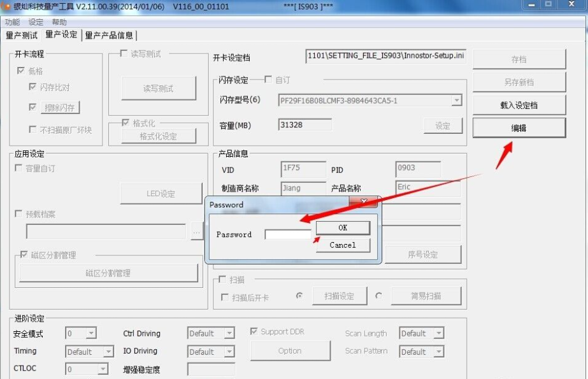
Task: Click the app icon in the title bar
Action: 7,6
